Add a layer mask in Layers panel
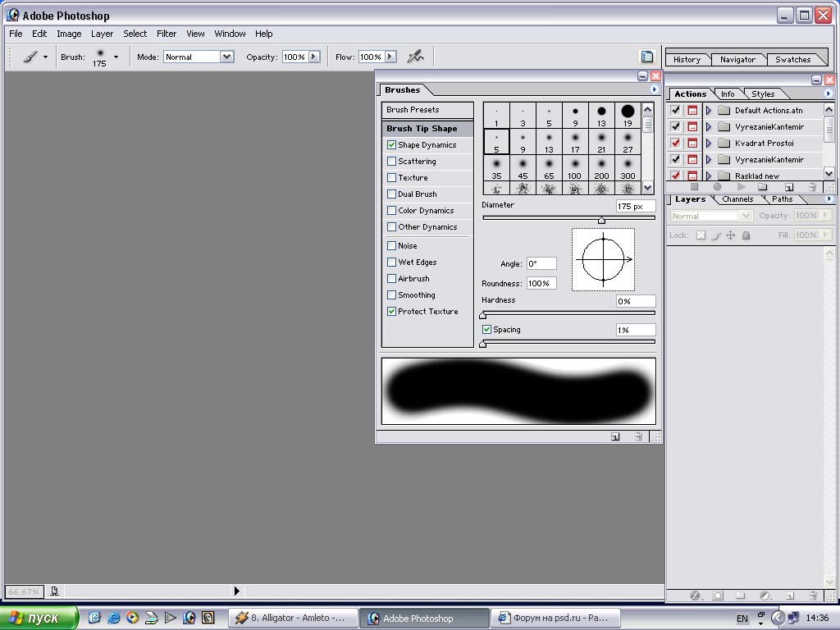Image resolution: width=840 pixels, height=630 pixels. pyautogui.click(x=718, y=596)
